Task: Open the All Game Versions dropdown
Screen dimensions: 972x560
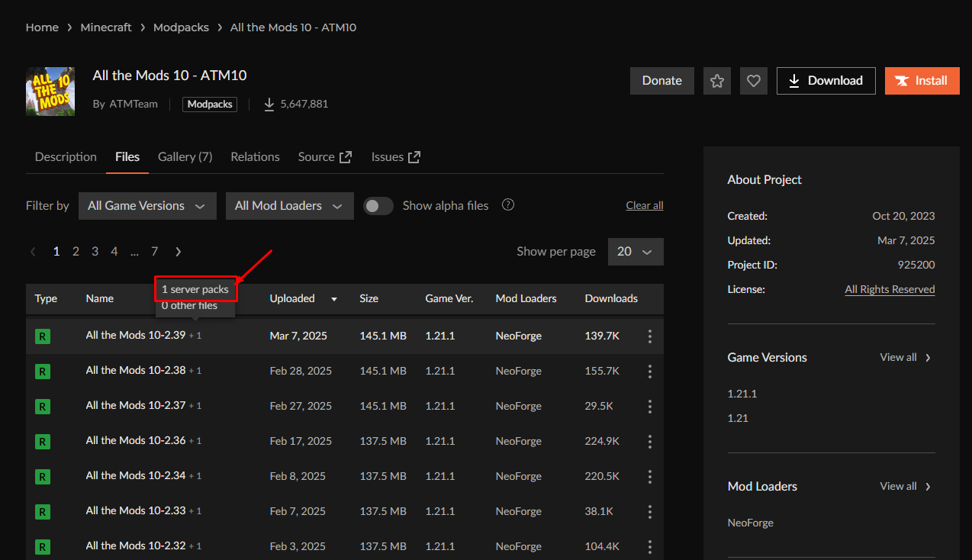Action: click(x=147, y=206)
